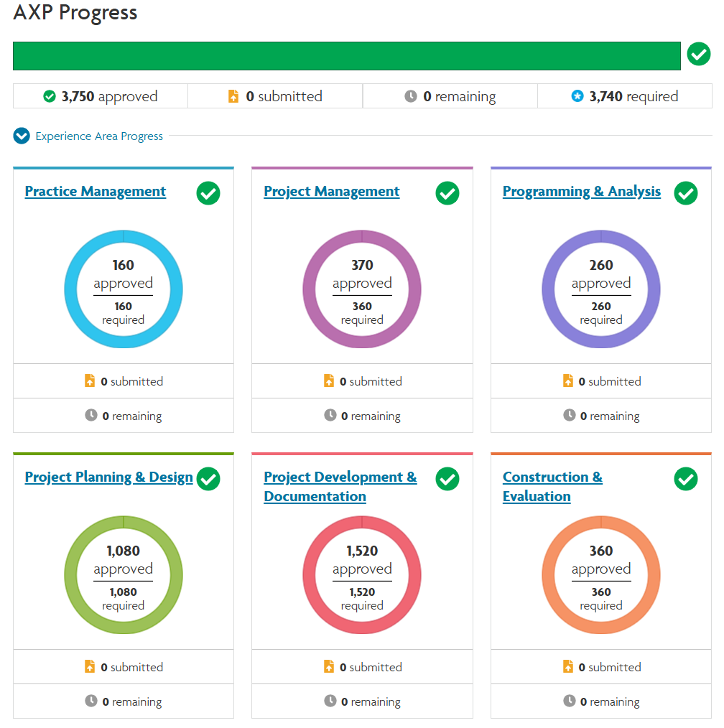Click the submitted icon in Project Management card
The height and width of the screenshot is (728, 724).
[x=329, y=381]
